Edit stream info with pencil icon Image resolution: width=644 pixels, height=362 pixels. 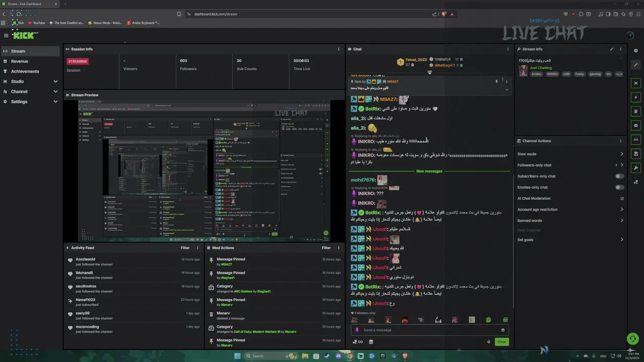coord(612,49)
